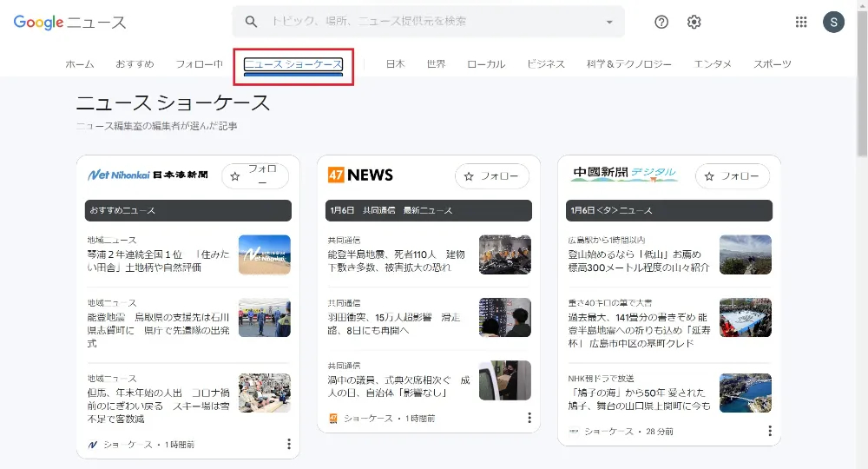Click 但馬 article thumbnail

click(x=265, y=393)
